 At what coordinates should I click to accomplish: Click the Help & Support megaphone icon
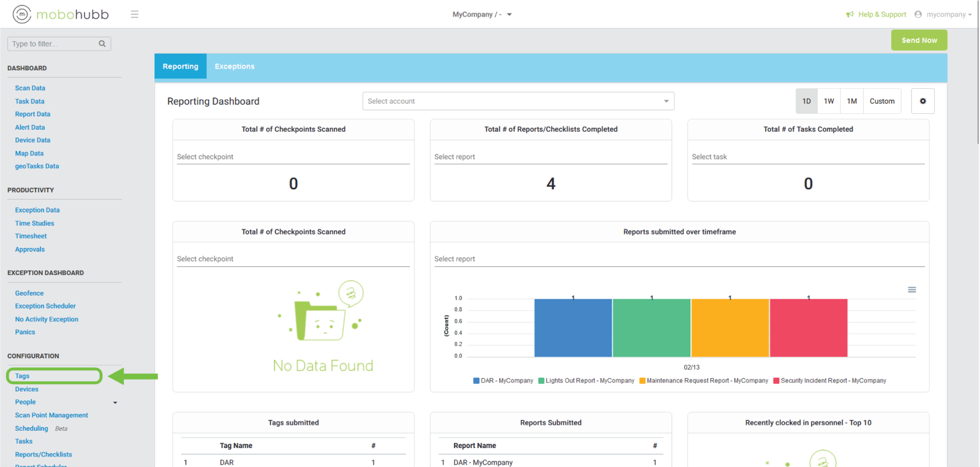point(850,14)
